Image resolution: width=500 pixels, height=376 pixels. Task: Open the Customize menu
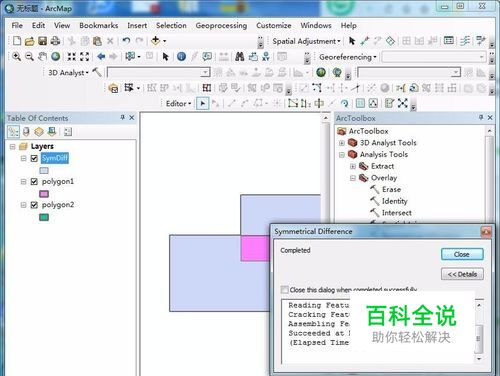point(274,25)
